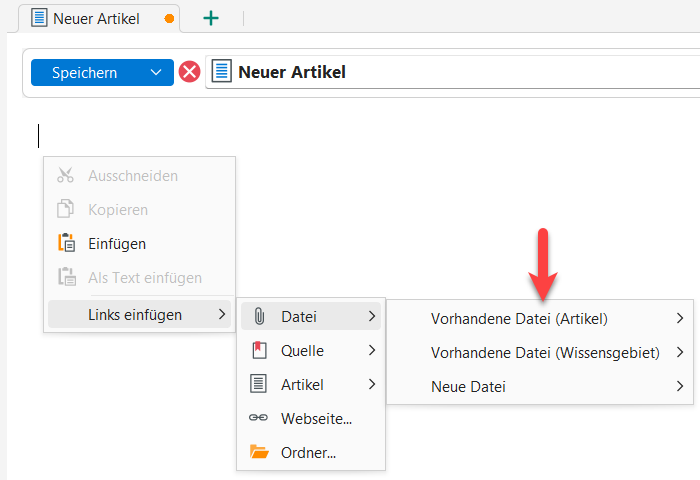This screenshot has height=480, width=700.
Task: Choose Webseite... from the links submenu
Action: [316, 418]
